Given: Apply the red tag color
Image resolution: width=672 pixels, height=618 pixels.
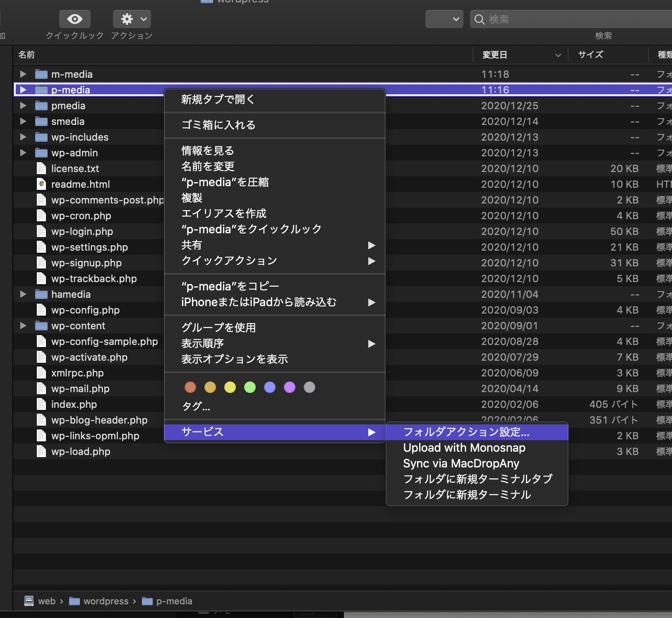Looking at the screenshot, I should pyautogui.click(x=190, y=387).
